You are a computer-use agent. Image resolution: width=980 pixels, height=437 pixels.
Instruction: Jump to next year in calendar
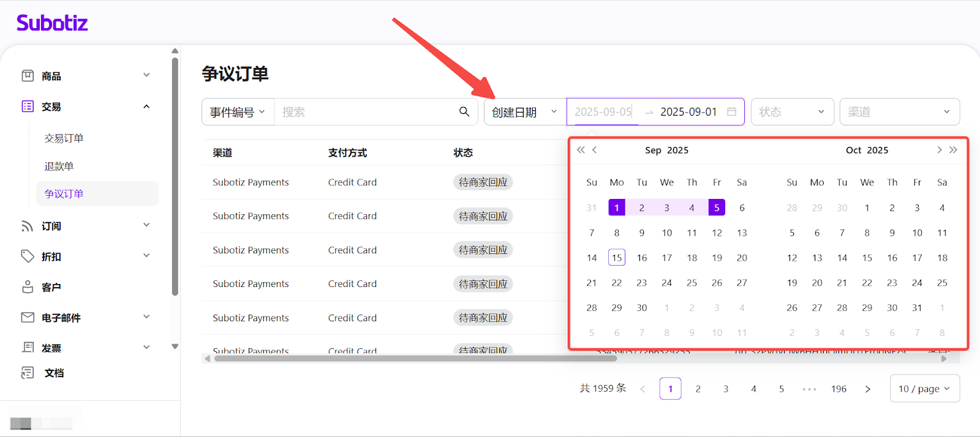953,150
